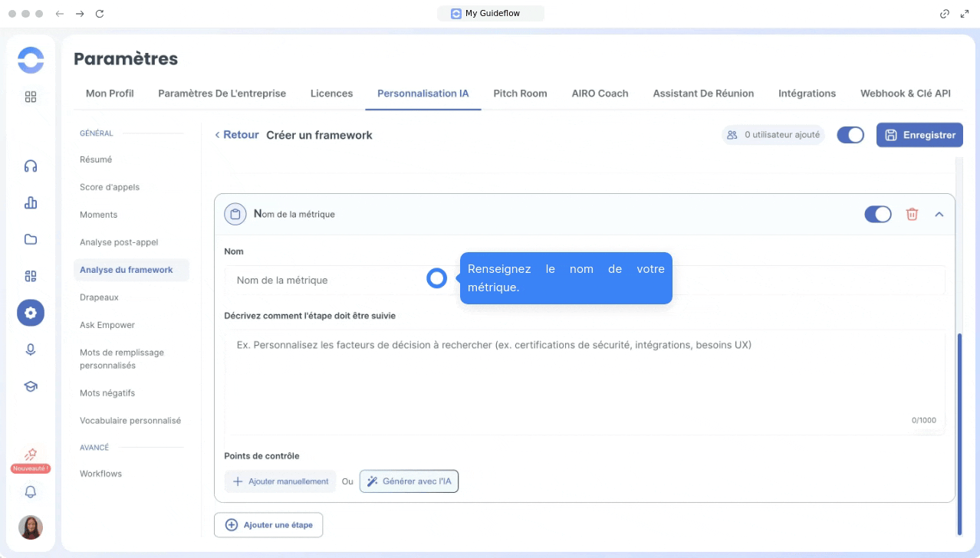Go back using the Retour link
This screenshot has height=558, width=980.
[x=236, y=135]
